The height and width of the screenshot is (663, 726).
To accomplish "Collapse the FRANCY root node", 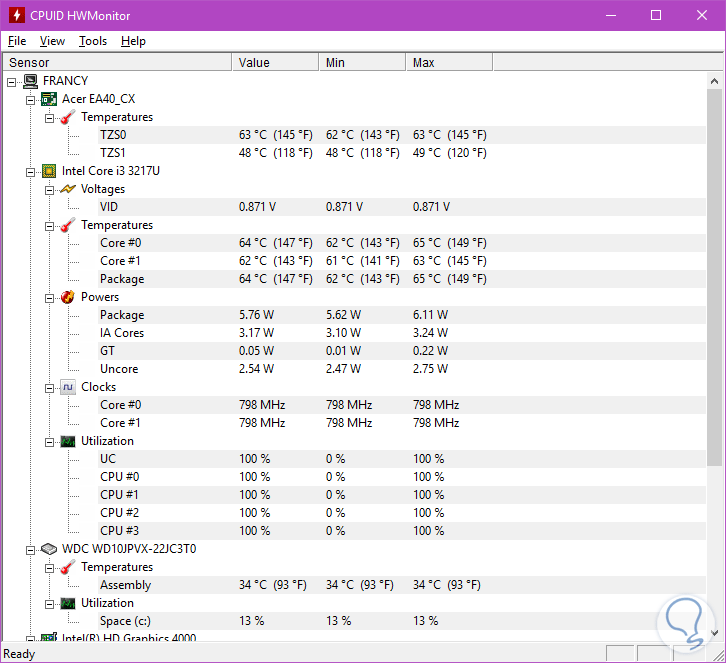I will (12, 82).
